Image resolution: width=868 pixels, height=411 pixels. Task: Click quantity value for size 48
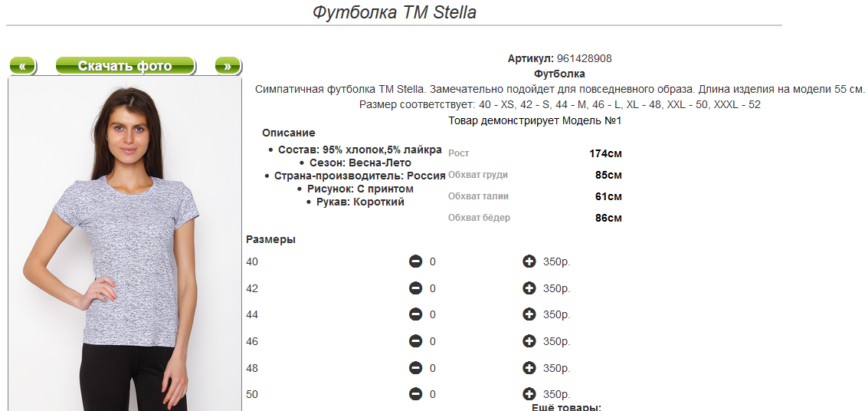pyautogui.click(x=433, y=368)
